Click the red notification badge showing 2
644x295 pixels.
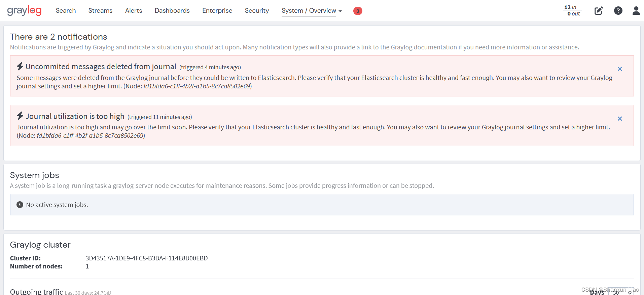[358, 11]
